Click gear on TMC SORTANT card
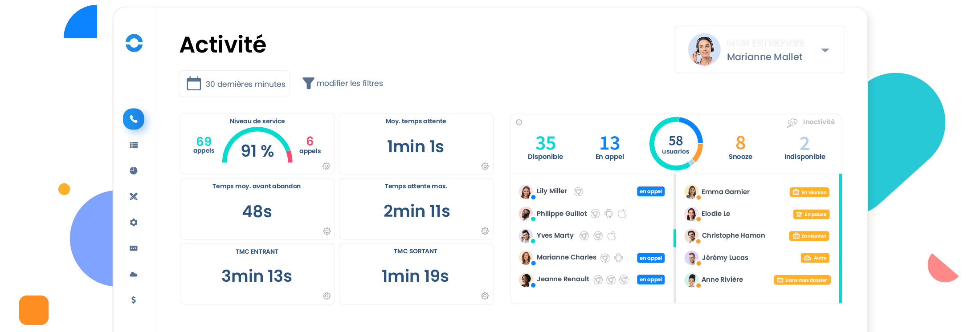Viewport: 980px width, 332px height. click(x=485, y=296)
